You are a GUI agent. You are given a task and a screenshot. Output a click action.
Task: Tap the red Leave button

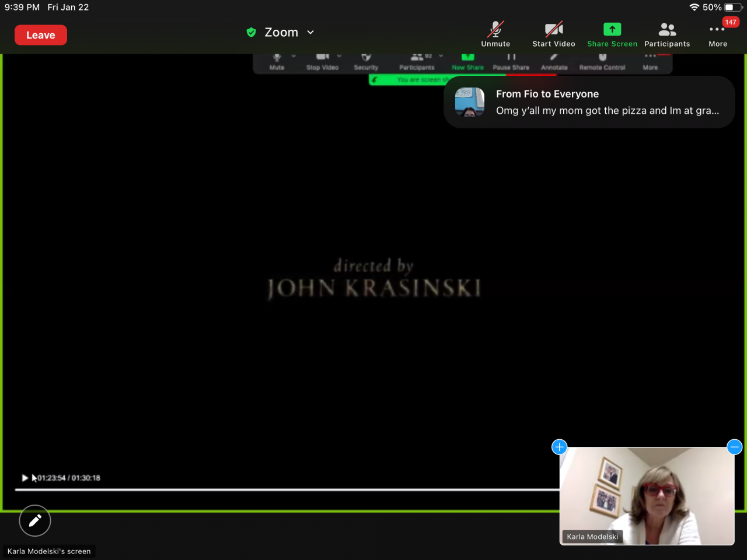(x=41, y=35)
